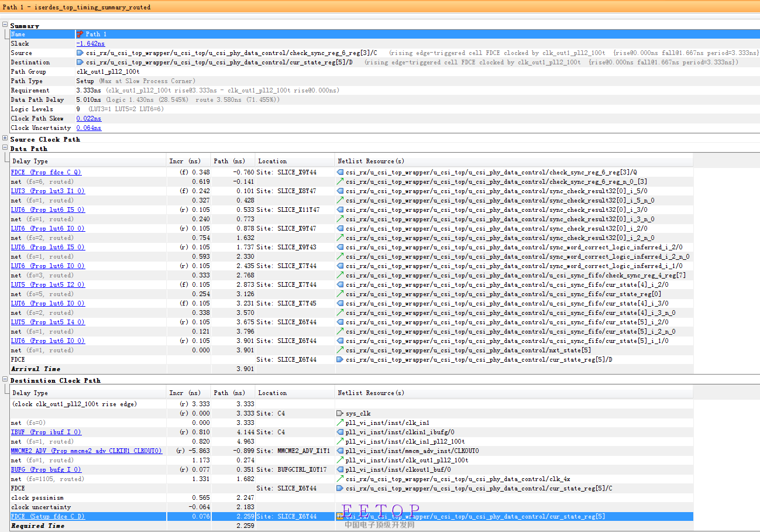The image size is (760, 532).
Task: Click the net icon beside clk_4x resource
Action: point(340,479)
